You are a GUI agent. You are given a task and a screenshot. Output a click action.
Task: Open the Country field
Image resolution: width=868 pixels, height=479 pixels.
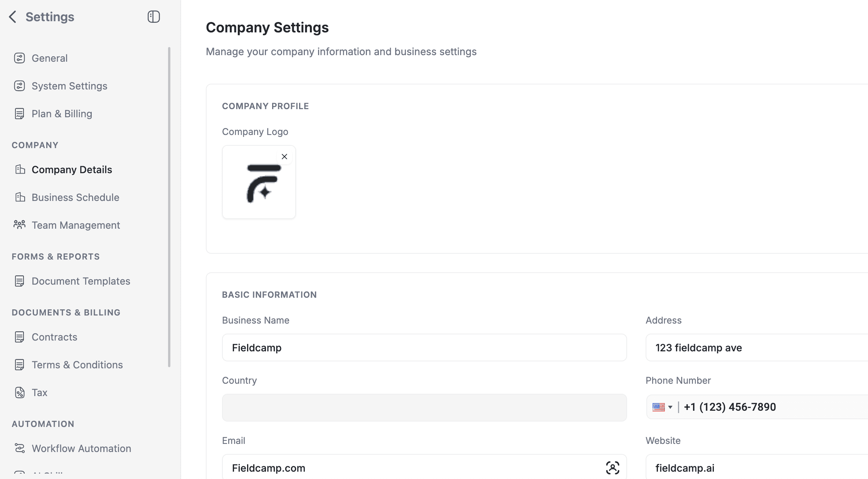[x=424, y=407]
